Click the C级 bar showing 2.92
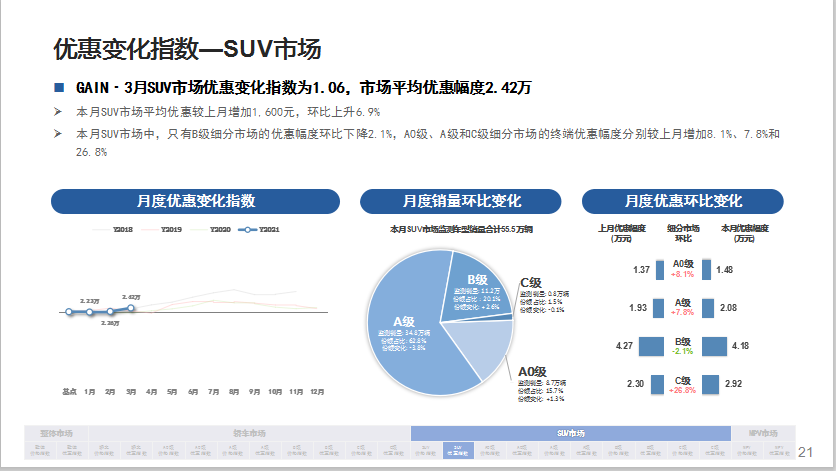The image size is (836, 471). click(710, 384)
